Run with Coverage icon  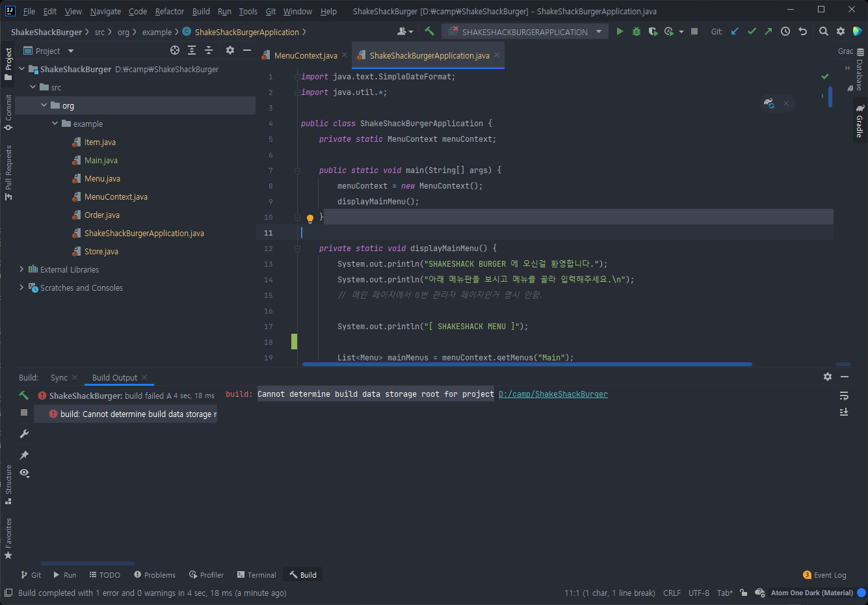click(x=653, y=31)
